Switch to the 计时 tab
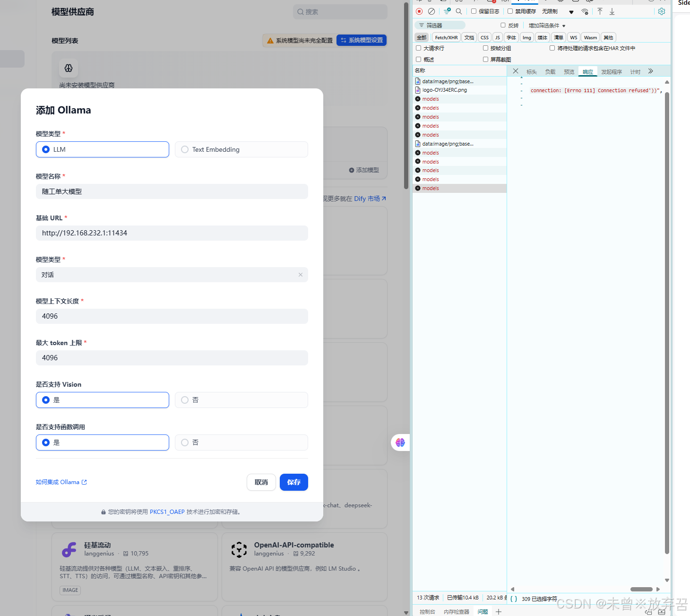 pyautogui.click(x=635, y=72)
